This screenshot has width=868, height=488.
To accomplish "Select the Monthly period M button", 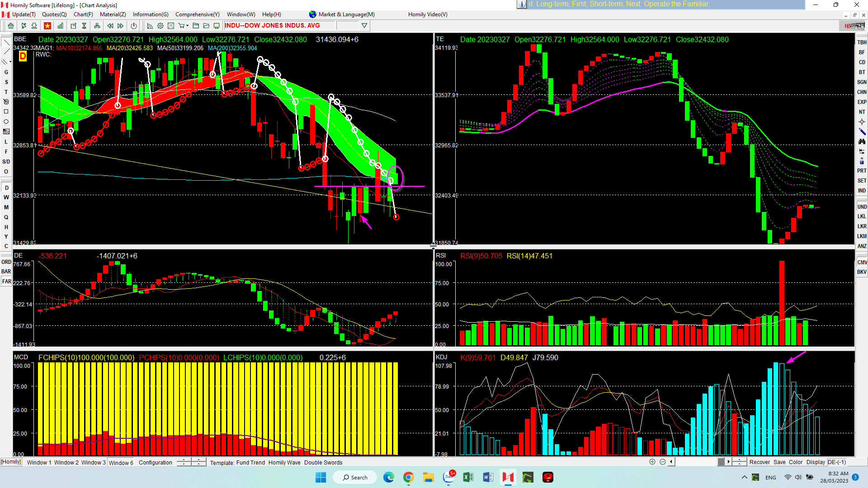I will (x=6, y=207).
